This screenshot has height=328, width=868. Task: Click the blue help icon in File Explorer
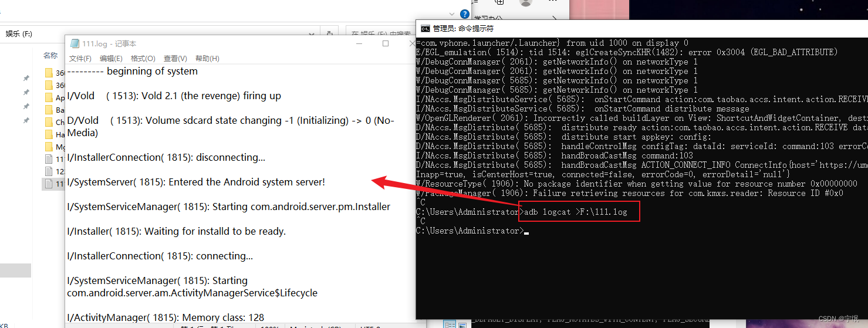[464, 14]
